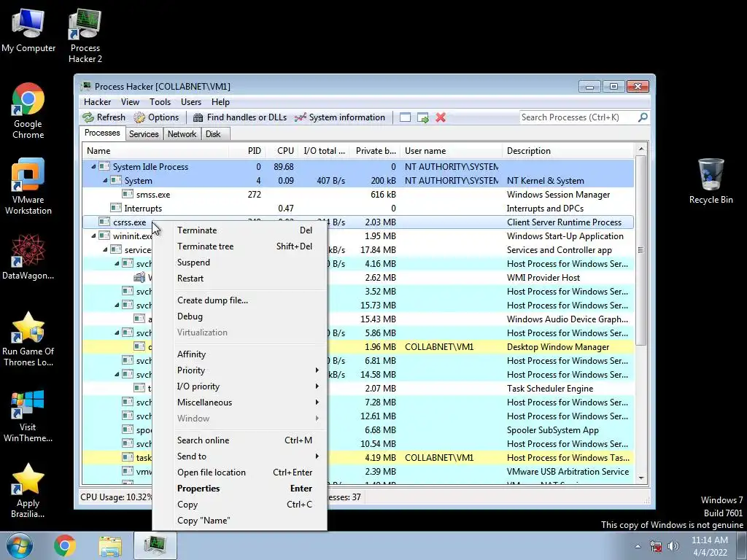Click the network tray icon
The image size is (747, 560).
point(656,546)
